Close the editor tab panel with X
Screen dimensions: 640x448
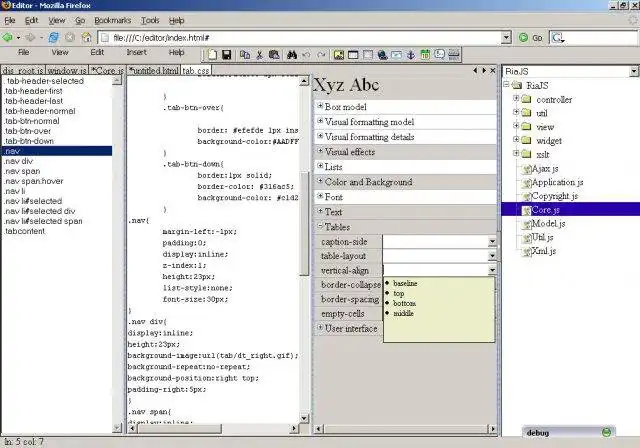(x=493, y=71)
